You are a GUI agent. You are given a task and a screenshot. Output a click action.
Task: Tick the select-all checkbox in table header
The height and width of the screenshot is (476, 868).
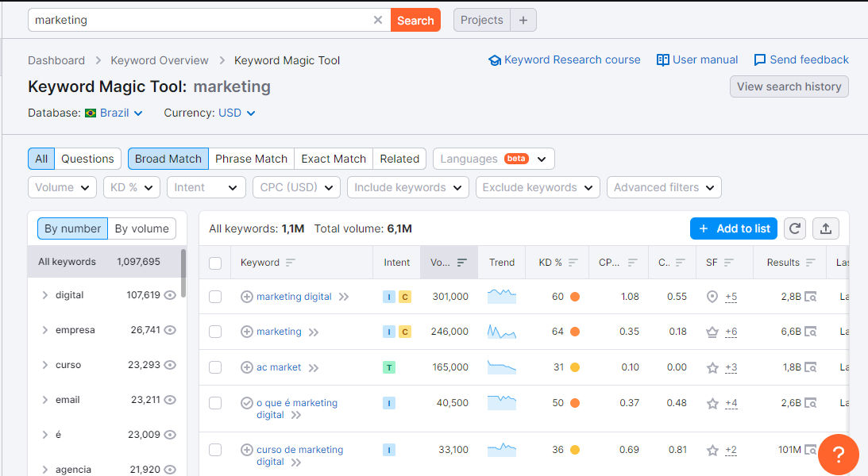click(215, 263)
